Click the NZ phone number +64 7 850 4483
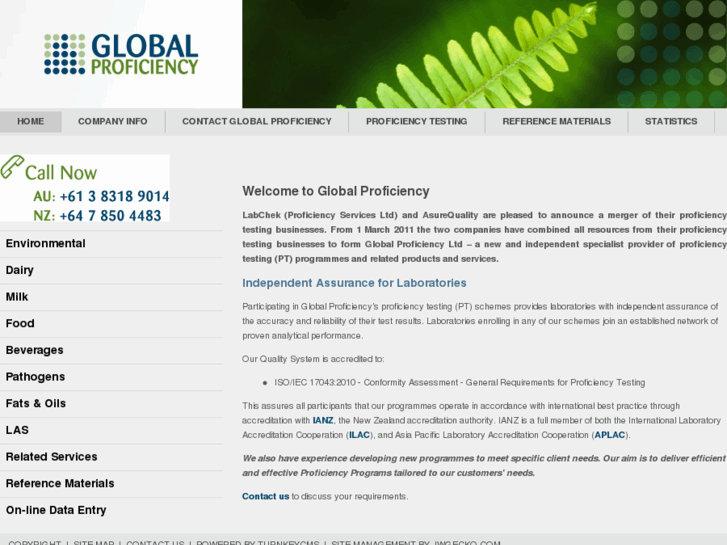This screenshot has width=727, height=545. 110,216
